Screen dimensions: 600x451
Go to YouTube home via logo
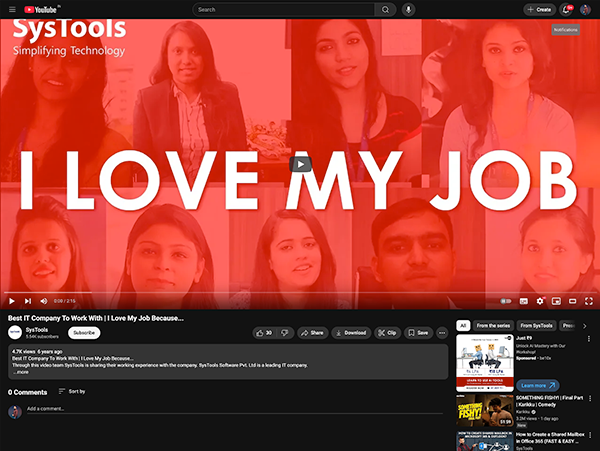41,10
